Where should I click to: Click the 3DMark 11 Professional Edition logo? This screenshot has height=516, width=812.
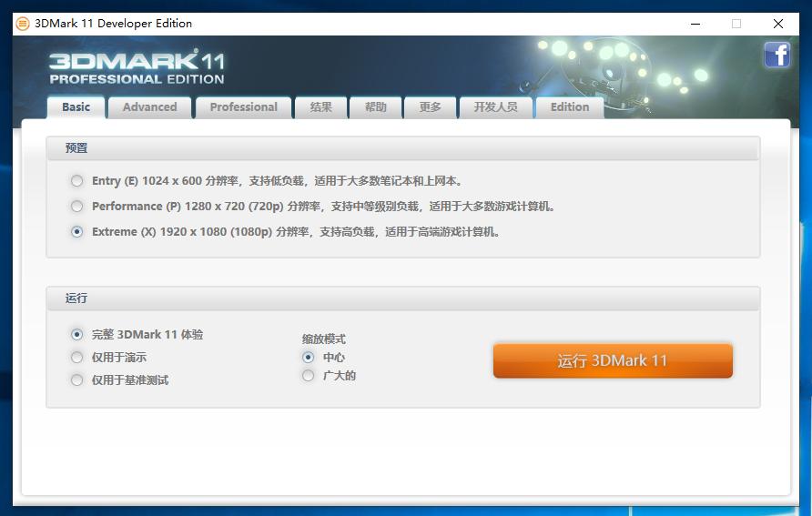[x=137, y=67]
